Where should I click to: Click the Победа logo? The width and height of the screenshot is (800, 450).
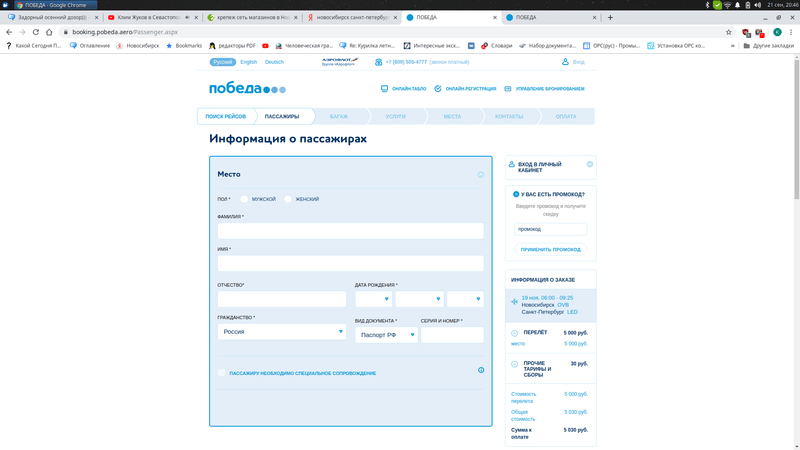click(247, 88)
